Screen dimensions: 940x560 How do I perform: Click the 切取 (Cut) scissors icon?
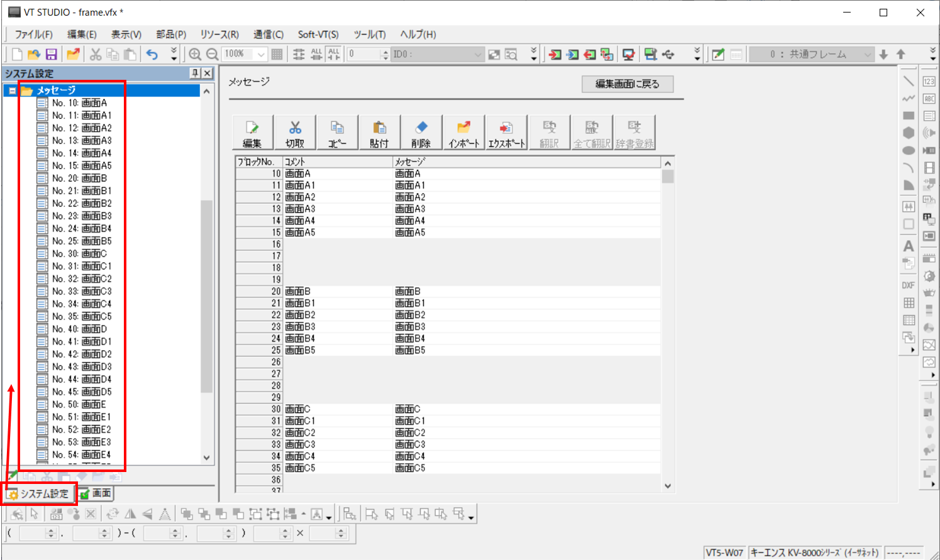(295, 133)
